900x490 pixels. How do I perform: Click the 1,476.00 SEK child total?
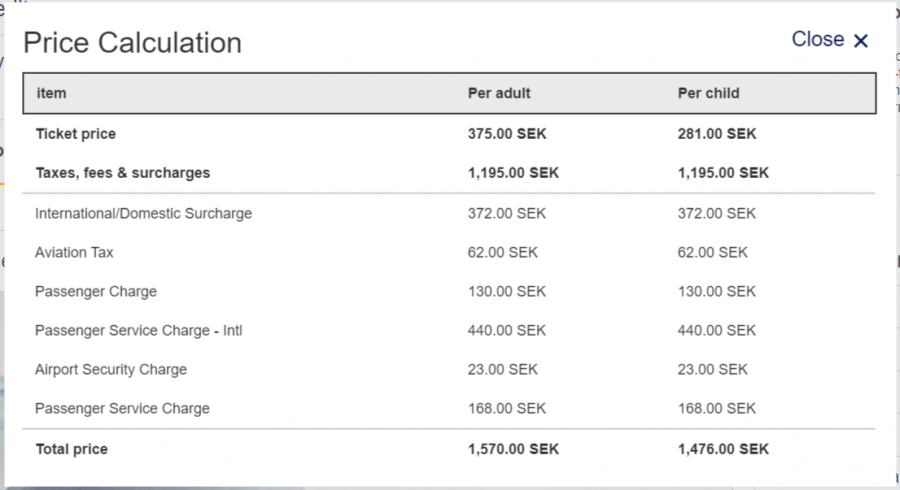pos(723,450)
